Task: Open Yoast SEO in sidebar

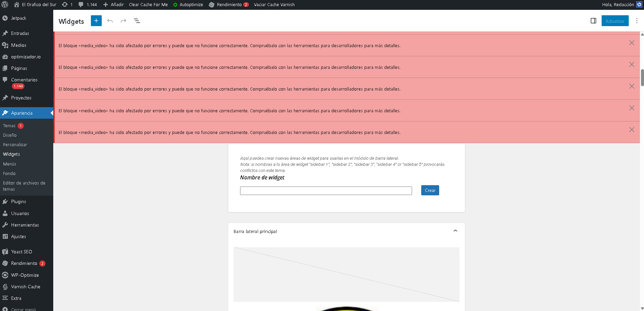Action: (21, 252)
